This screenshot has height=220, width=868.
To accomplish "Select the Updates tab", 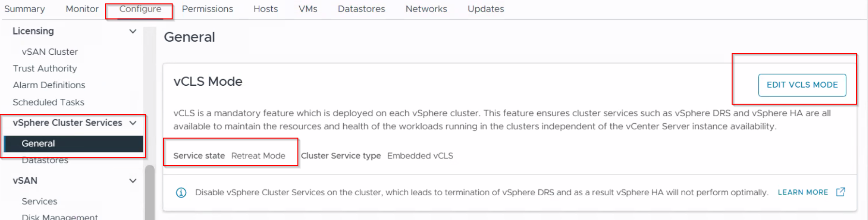I will click(486, 9).
